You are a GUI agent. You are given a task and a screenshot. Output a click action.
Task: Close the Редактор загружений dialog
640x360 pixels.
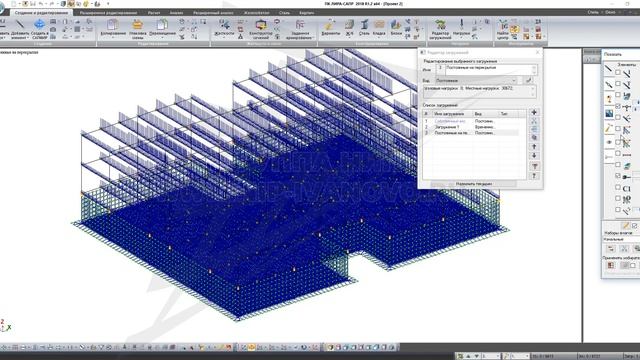538,52
